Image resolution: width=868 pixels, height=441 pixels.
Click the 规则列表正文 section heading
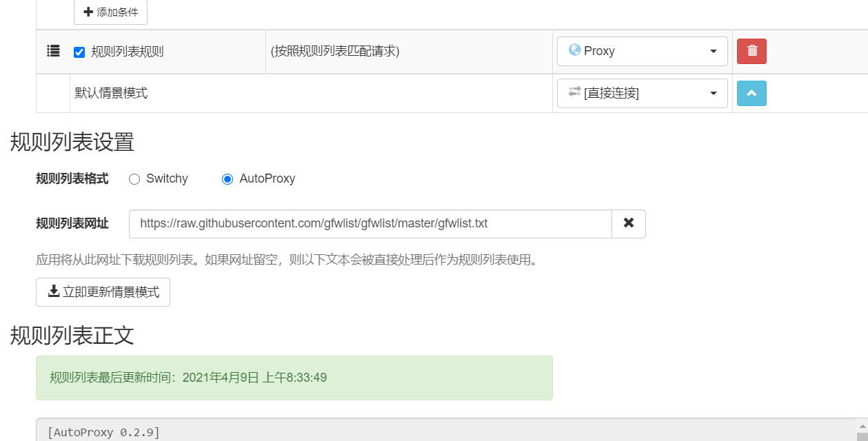click(x=71, y=336)
